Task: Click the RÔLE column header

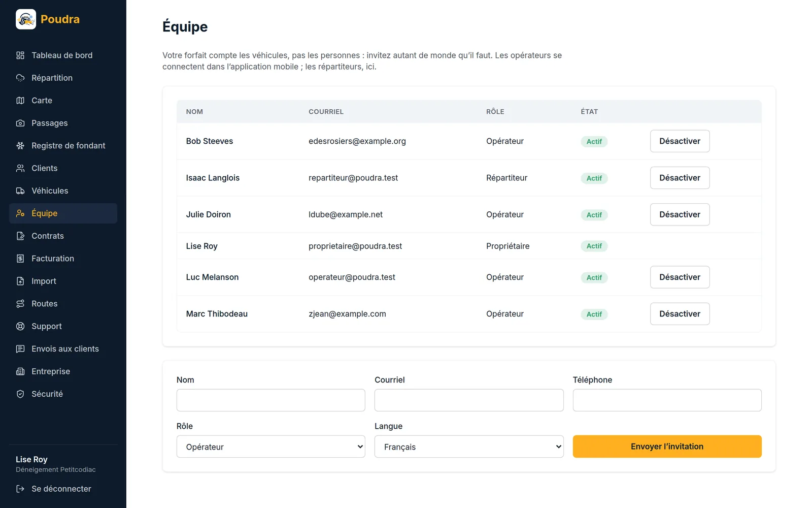Action: click(495, 112)
